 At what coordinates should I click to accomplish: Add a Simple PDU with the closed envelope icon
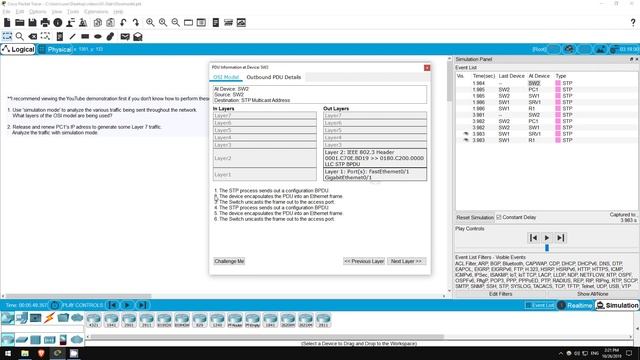click(125, 37)
